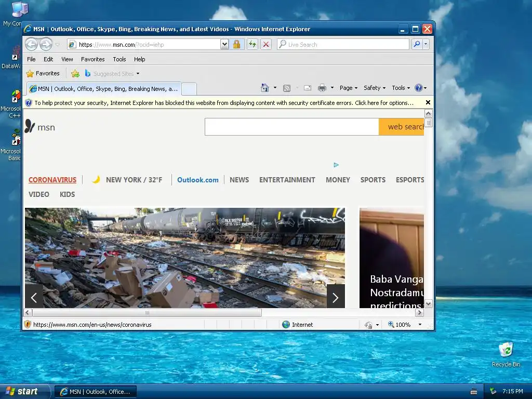
Task: Open a new blank tab
Action: (x=189, y=89)
